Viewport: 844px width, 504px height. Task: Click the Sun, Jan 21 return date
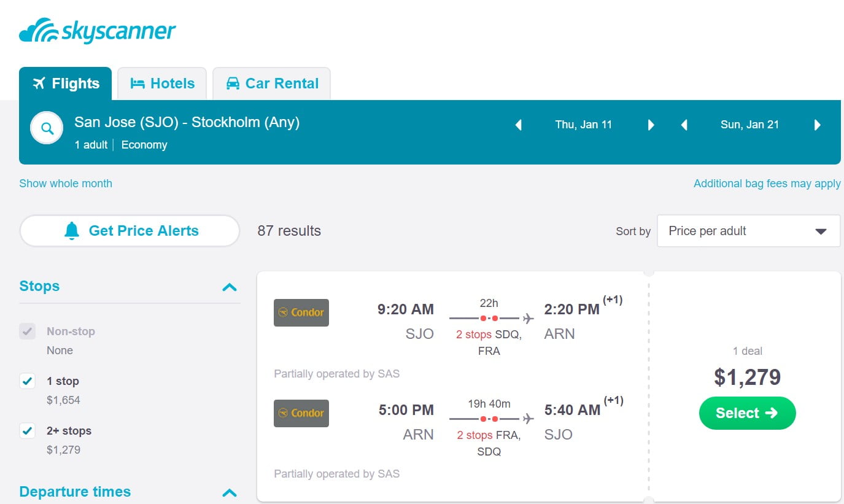click(x=749, y=125)
